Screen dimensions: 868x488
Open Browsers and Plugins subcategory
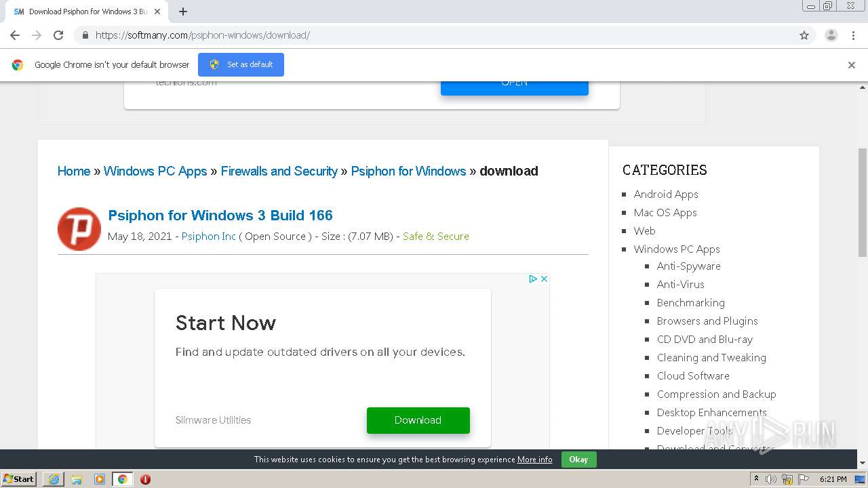tap(707, 321)
